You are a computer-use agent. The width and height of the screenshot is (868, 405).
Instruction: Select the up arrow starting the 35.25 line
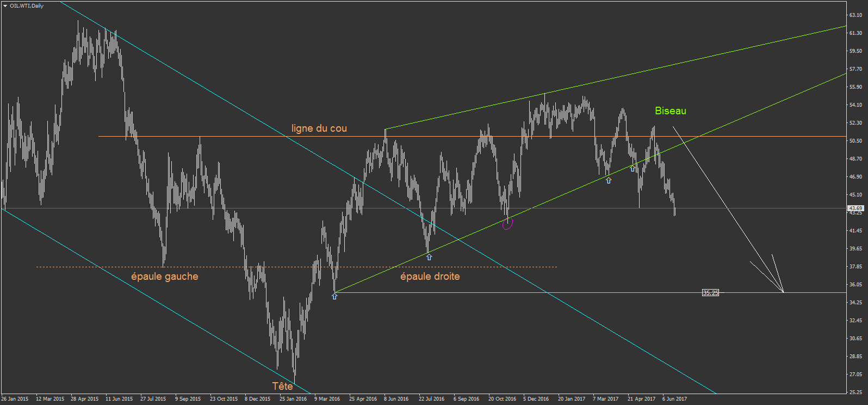coord(334,296)
